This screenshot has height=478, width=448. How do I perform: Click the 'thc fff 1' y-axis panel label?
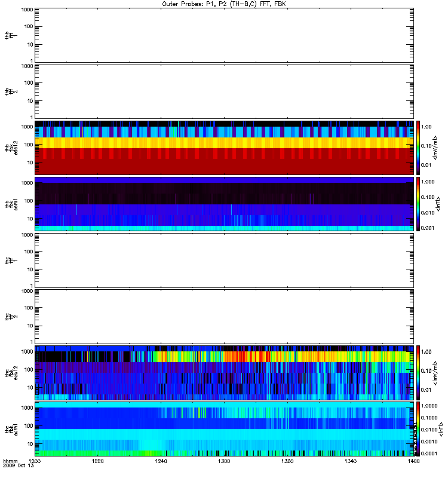pos(11,261)
